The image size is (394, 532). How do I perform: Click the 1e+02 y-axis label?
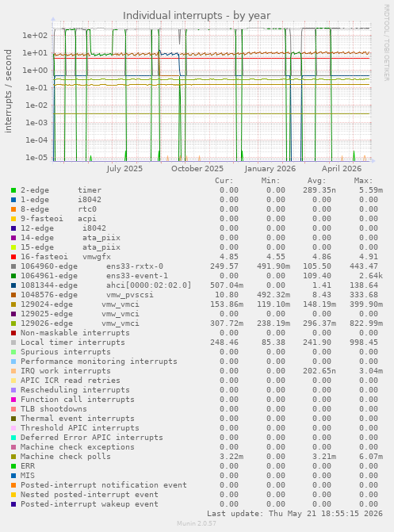click(x=36, y=36)
